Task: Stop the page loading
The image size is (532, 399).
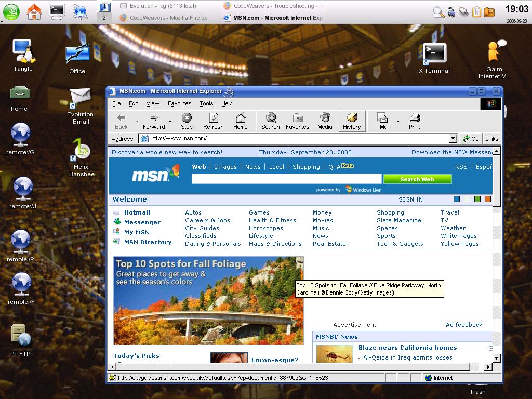Action: [187, 121]
